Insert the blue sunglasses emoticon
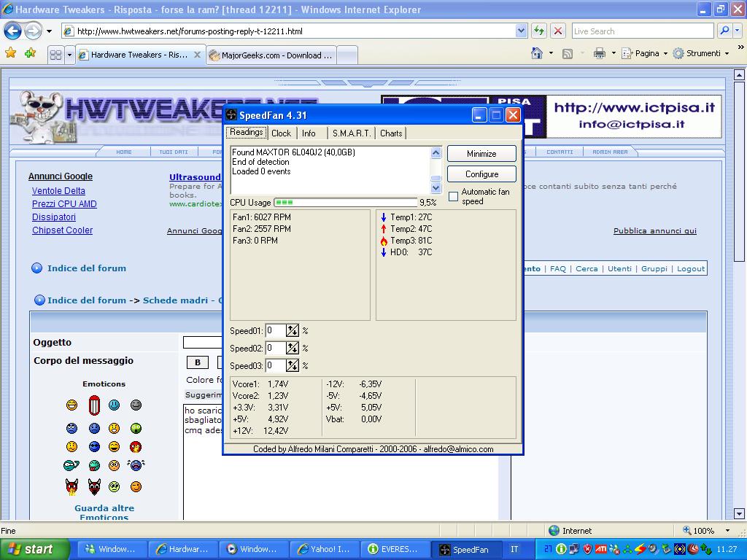The width and height of the screenshot is (747, 560). coord(94,447)
